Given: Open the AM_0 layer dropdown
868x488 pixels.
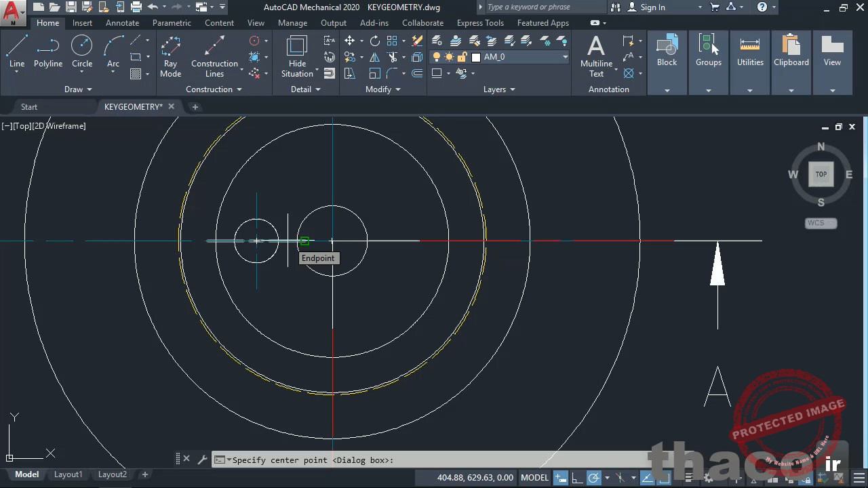Looking at the screenshot, I should pyautogui.click(x=565, y=57).
